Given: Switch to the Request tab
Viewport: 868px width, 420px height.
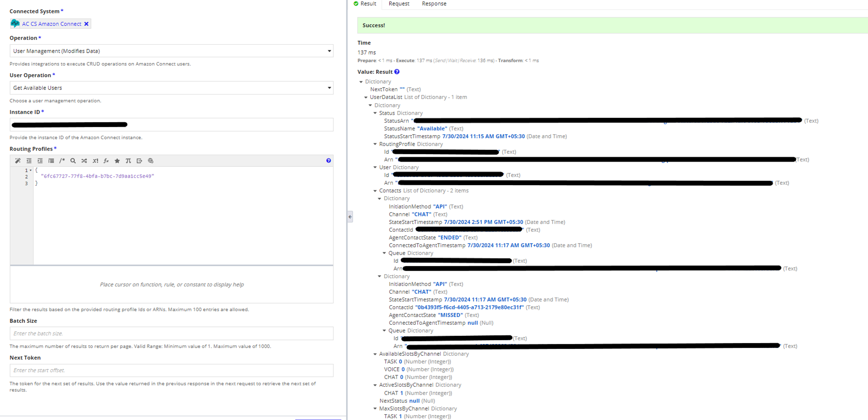Looking at the screenshot, I should coord(399,4).
